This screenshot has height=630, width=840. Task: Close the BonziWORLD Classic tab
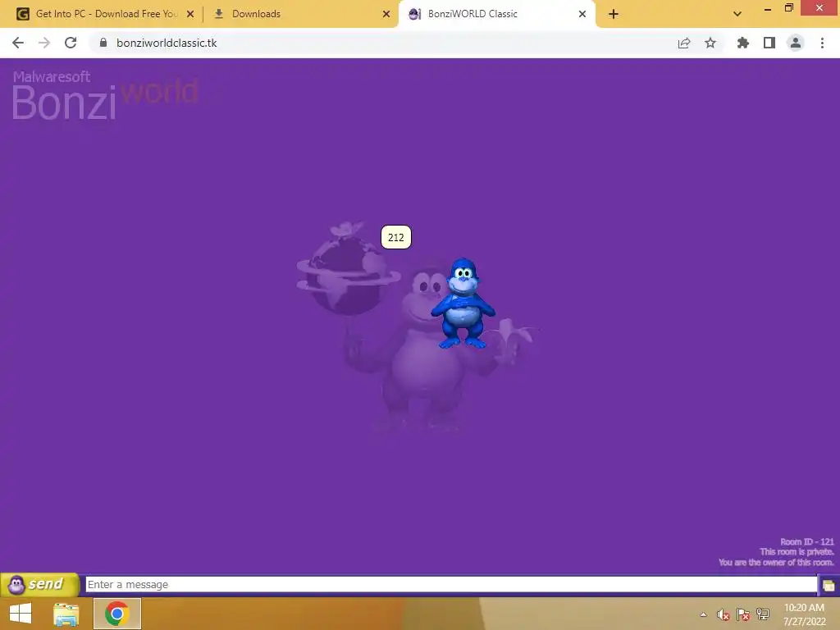[x=582, y=14]
